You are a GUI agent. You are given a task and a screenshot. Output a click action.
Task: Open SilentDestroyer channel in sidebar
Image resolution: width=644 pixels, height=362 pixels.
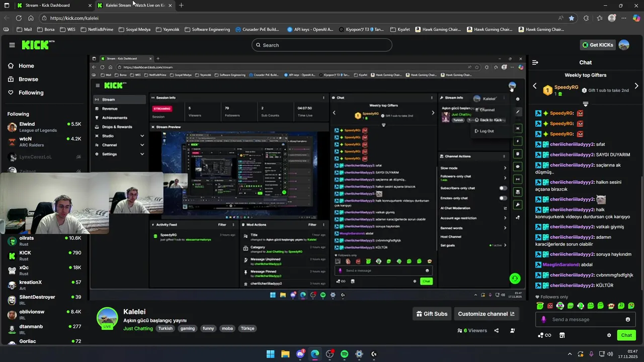click(x=44, y=300)
